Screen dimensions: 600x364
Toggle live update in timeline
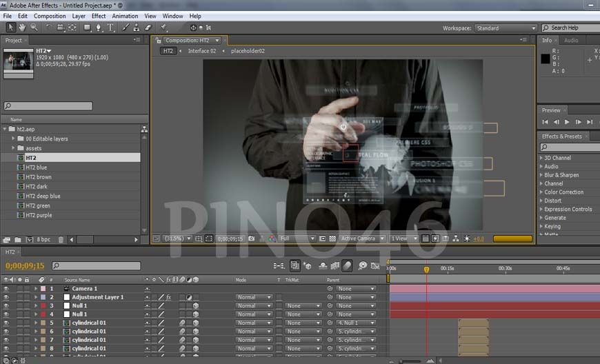pyautogui.click(x=295, y=265)
